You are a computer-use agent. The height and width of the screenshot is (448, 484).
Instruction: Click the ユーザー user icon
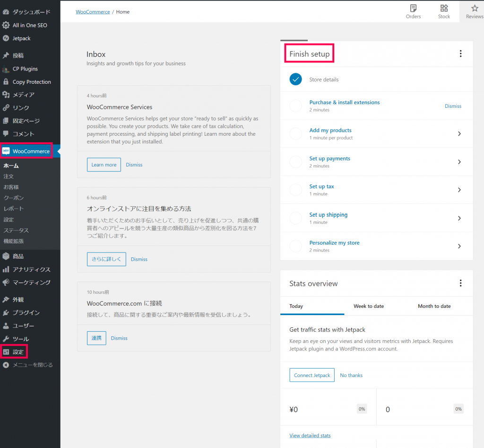(6, 325)
